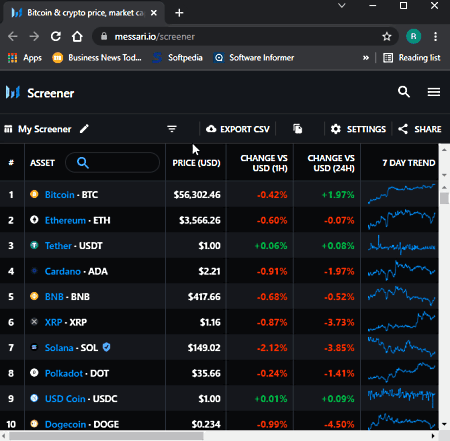This screenshot has width=450, height=441.
Task: Click XRP 24H change -3.73%
Action: coord(339,322)
